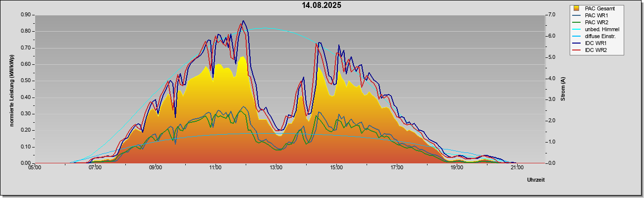The height and width of the screenshot is (198, 644).
Task: Click the 13:00 time axis label
Action: pyautogui.click(x=276, y=167)
